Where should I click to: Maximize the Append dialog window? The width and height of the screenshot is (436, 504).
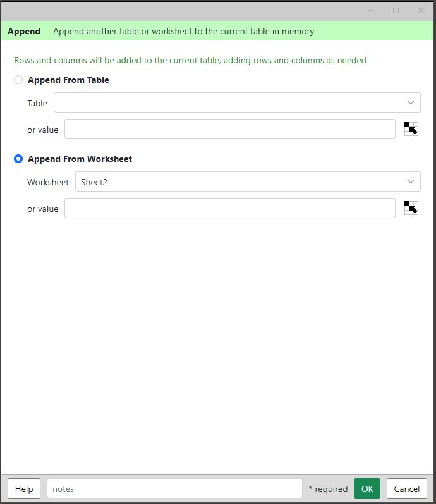click(396, 11)
